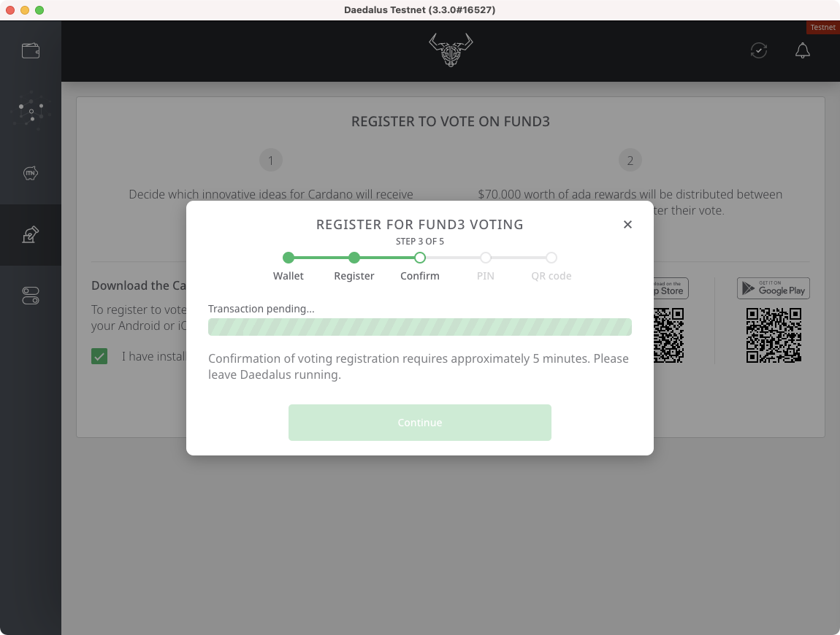The width and height of the screenshot is (840, 635).
Task: Click the Daedalus bull logo
Action: [x=451, y=50]
